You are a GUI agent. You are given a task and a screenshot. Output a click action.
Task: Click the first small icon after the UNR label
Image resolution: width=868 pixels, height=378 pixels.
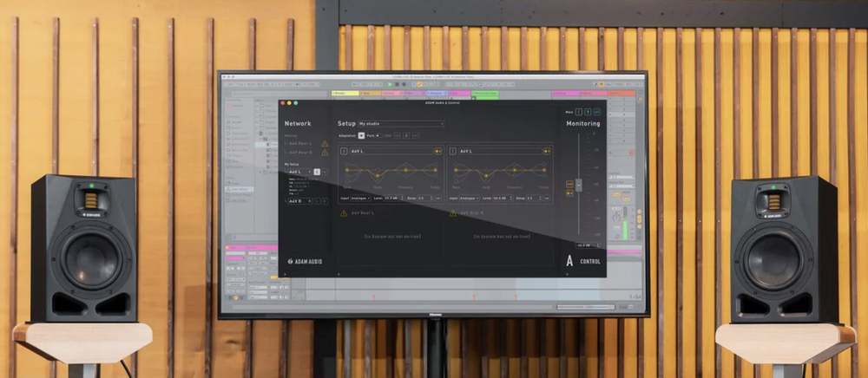coord(397,135)
